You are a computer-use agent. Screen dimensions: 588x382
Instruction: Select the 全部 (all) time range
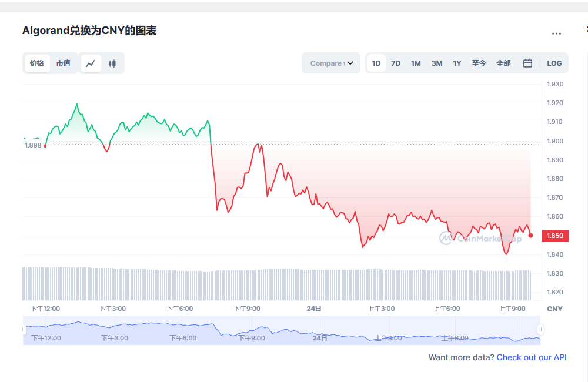504,63
